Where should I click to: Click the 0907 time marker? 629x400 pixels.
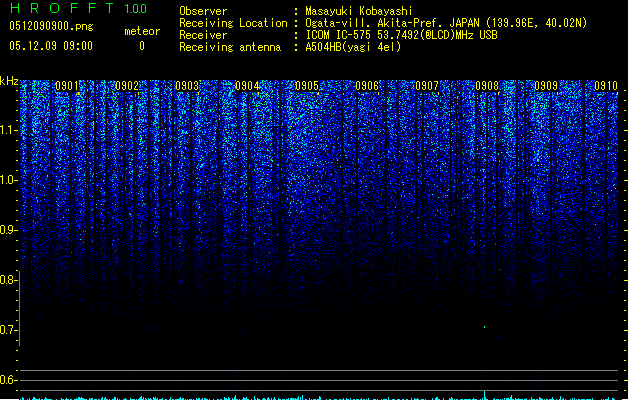point(427,86)
